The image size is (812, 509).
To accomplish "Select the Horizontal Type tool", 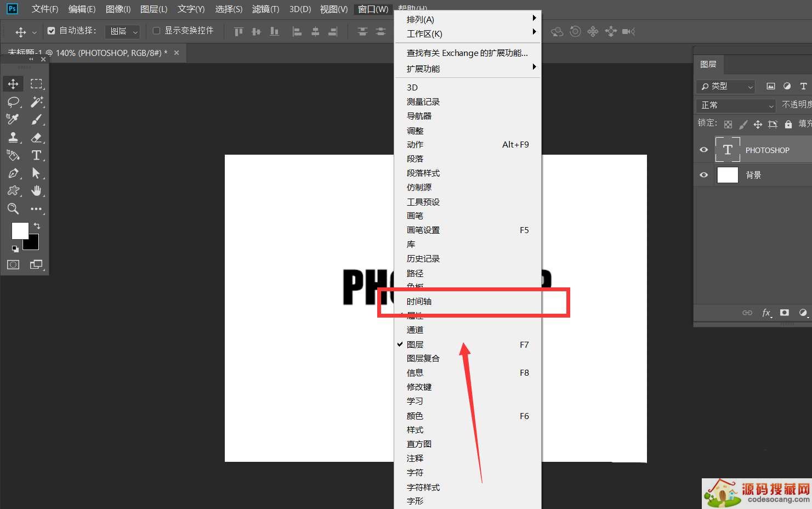I will click(36, 155).
